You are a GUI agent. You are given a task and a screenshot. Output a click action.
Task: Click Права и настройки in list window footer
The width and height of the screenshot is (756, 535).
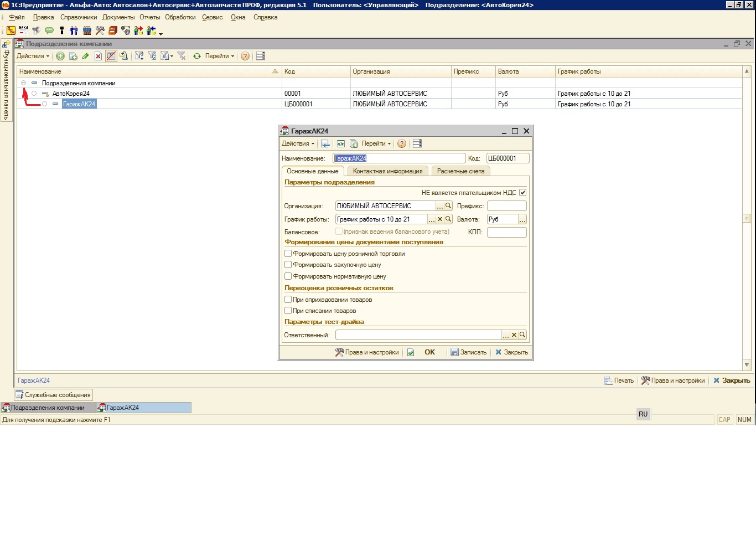673,380
